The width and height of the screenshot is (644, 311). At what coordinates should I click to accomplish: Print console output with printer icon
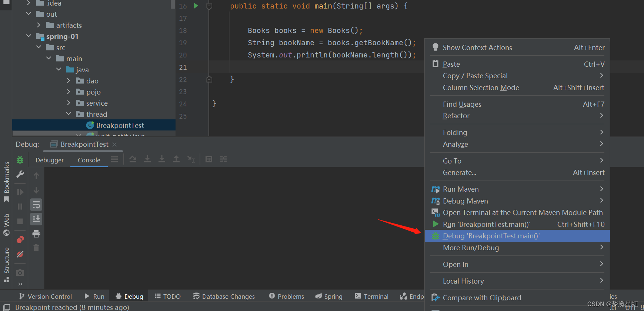point(36,234)
